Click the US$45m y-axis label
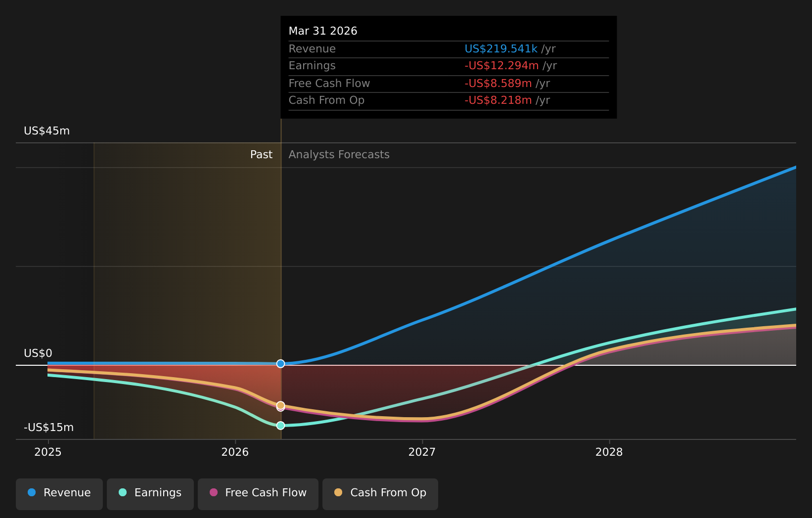The image size is (812, 518). pyautogui.click(x=47, y=131)
